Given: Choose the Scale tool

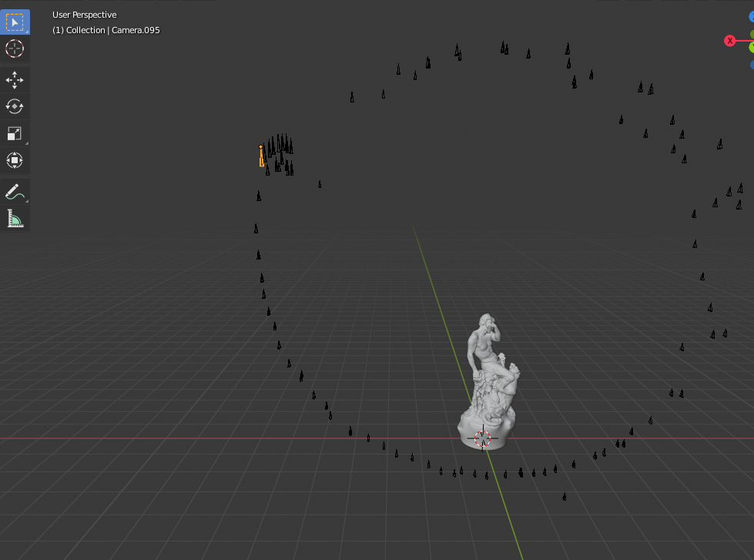Looking at the screenshot, I should click(x=15, y=133).
